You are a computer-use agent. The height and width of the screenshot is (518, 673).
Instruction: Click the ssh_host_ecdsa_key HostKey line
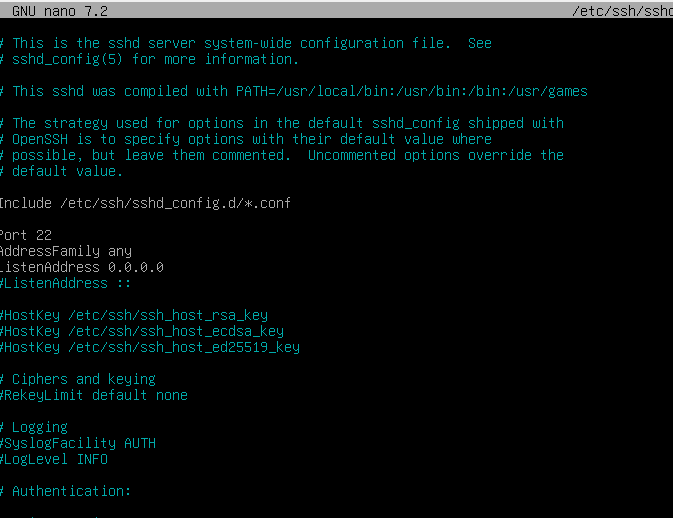pos(141,331)
